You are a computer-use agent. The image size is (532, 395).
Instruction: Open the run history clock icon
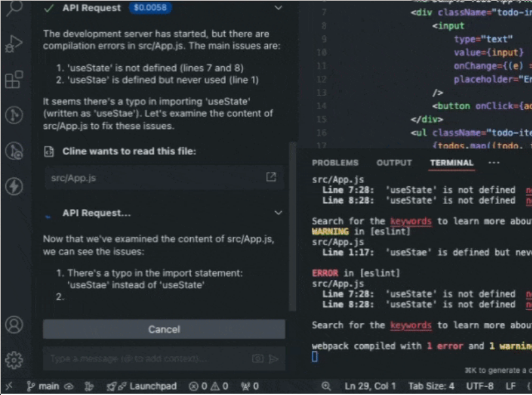[x=14, y=151]
